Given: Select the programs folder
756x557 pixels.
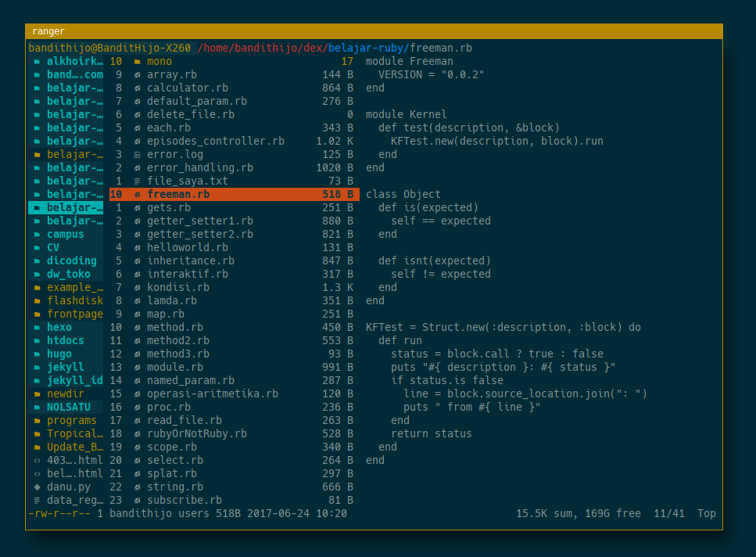Looking at the screenshot, I should (72, 420).
